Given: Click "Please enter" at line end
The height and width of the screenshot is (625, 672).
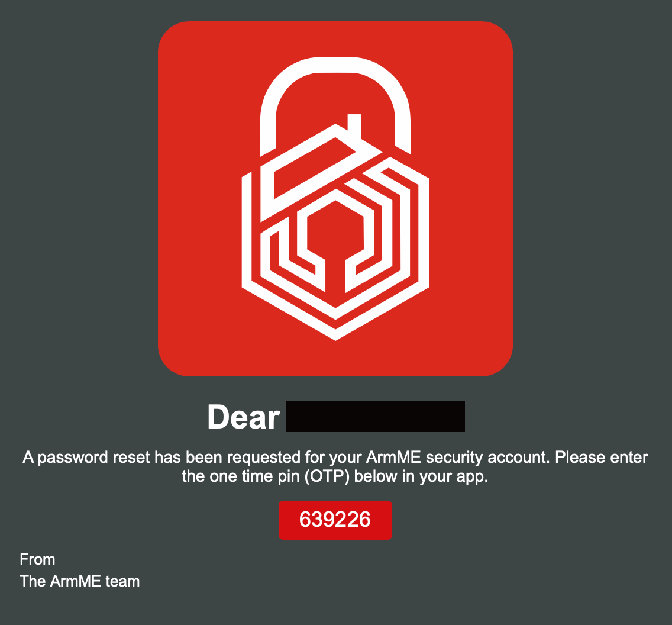Looking at the screenshot, I should click(601, 458).
